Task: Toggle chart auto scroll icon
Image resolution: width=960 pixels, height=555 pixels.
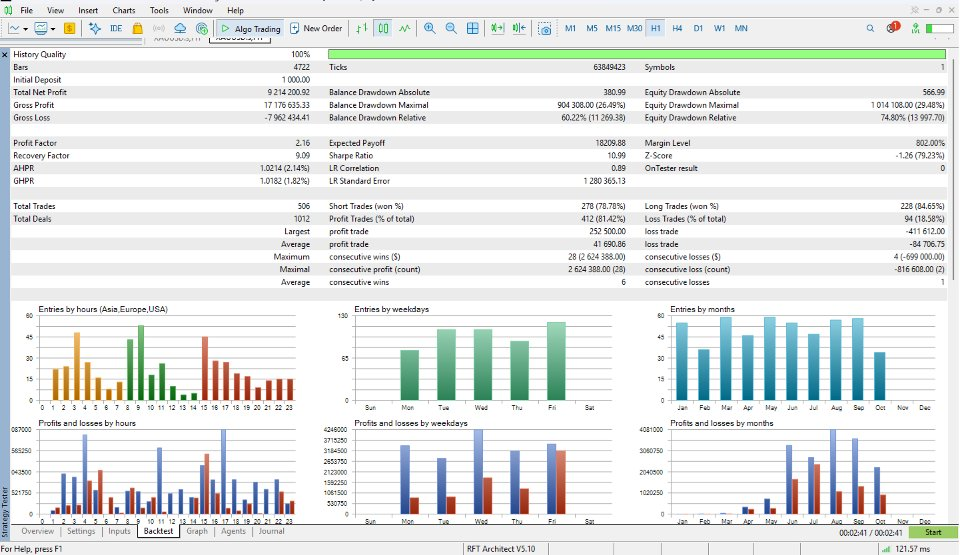Action: point(497,28)
